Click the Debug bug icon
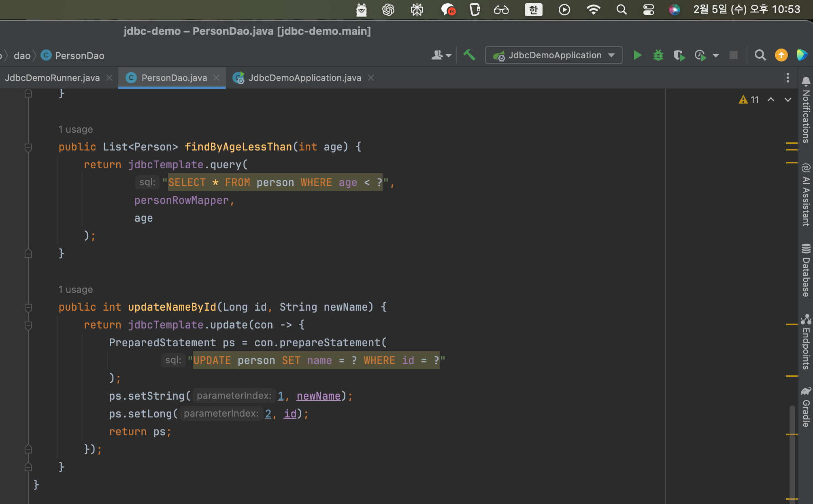The image size is (813, 504). coord(658,55)
